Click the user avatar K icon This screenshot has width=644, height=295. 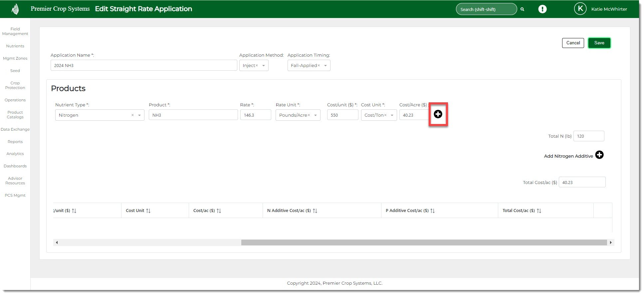(x=580, y=9)
